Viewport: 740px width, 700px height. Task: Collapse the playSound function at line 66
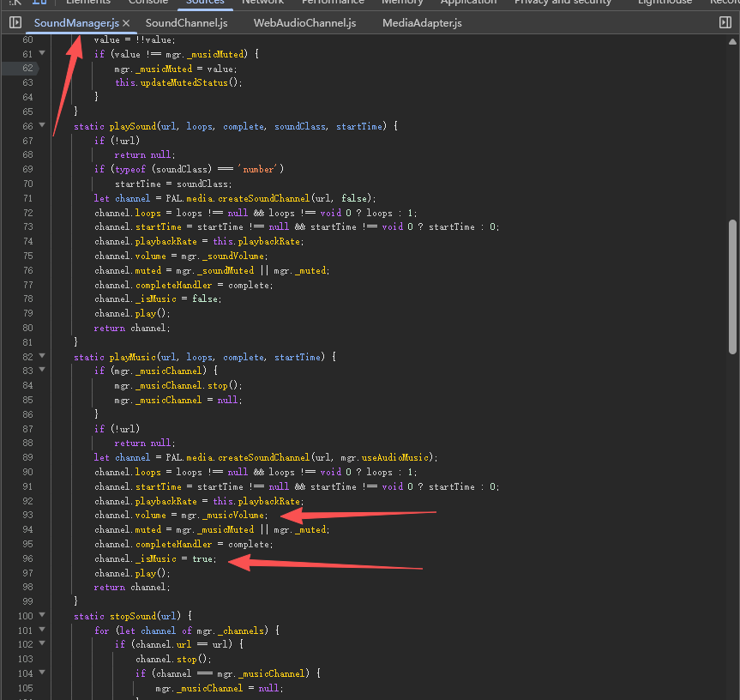(44, 126)
